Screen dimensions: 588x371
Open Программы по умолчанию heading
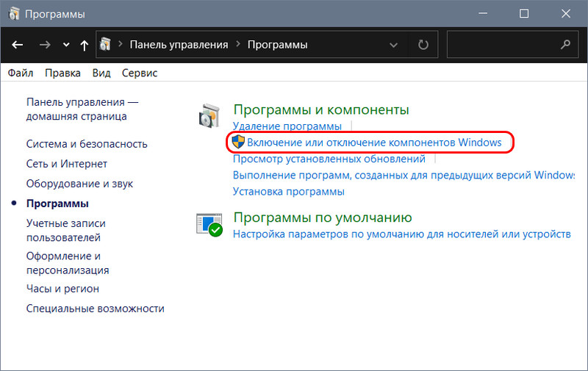tap(323, 217)
